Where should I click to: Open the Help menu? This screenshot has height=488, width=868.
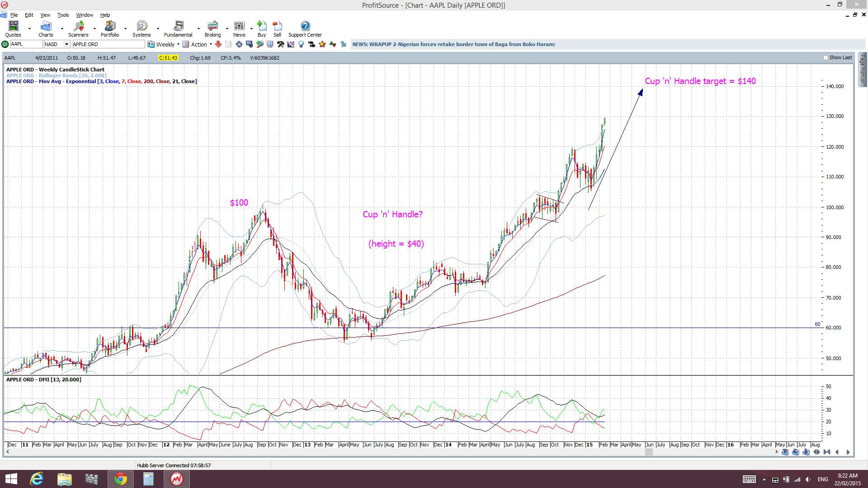tap(105, 15)
